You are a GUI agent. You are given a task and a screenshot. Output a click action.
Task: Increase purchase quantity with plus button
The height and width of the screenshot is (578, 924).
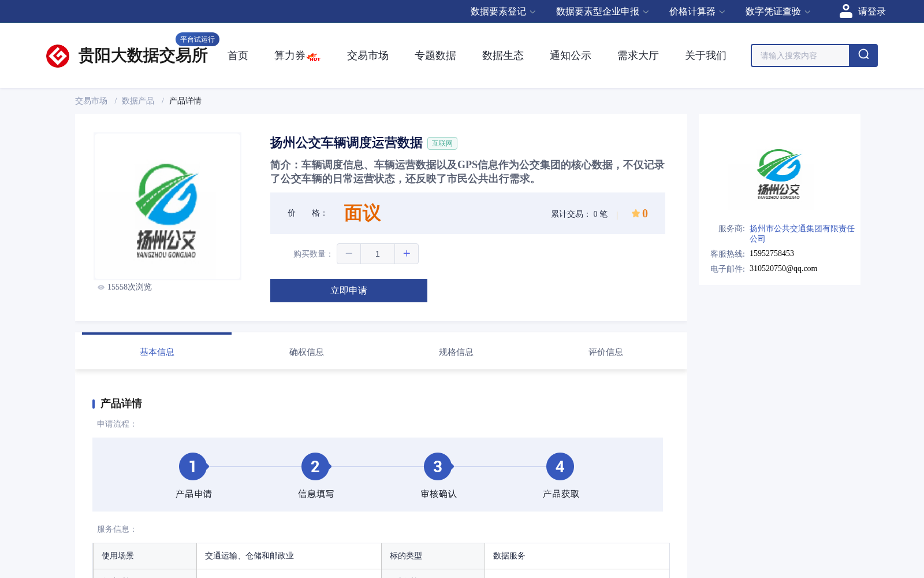[x=407, y=254]
